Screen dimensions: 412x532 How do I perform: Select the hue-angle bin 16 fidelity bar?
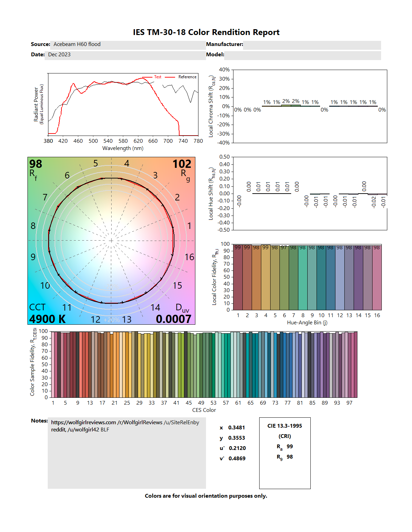pyautogui.click(x=377, y=277)
